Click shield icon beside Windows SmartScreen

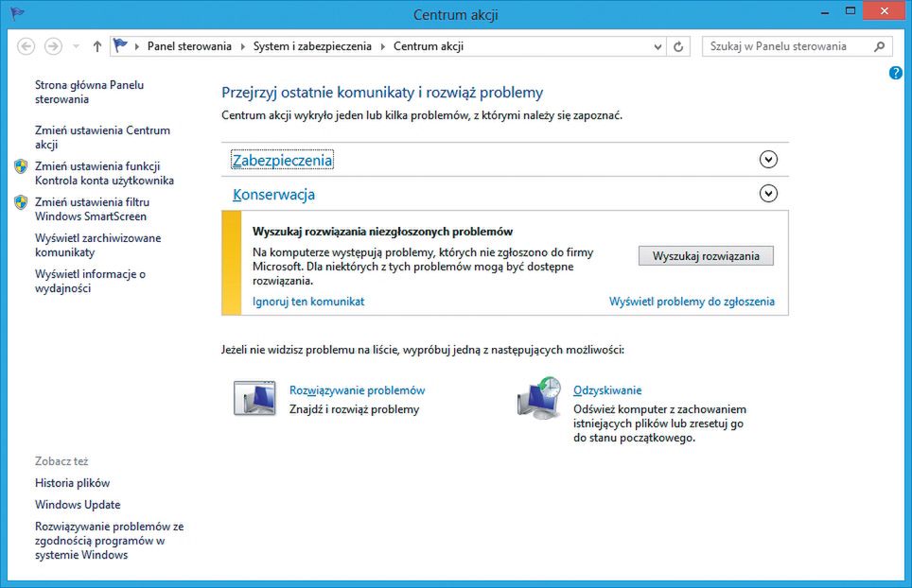[x=21, y=203]
